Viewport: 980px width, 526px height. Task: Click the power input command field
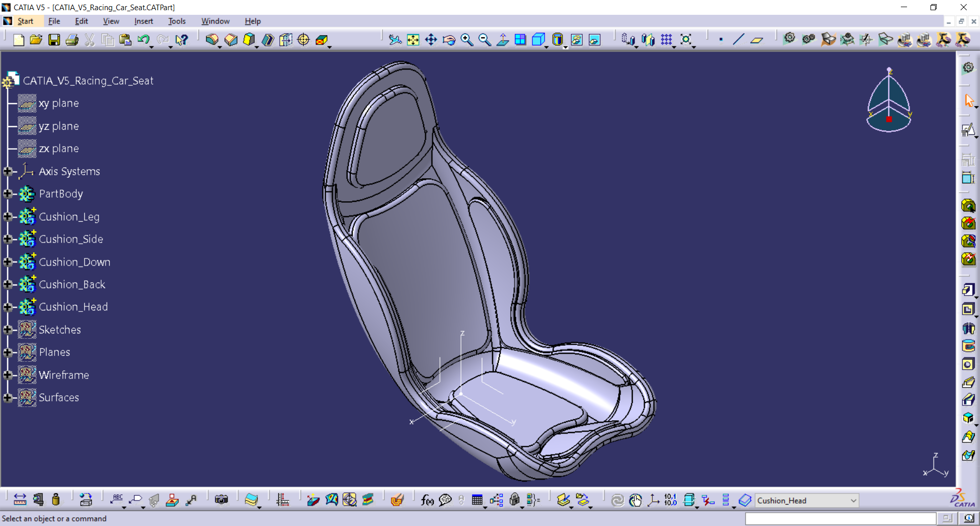[840, 518]
